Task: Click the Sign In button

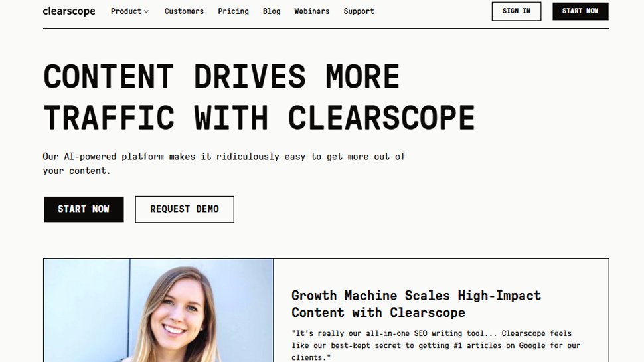Action: pyautogui.click(x=517, y=11)
